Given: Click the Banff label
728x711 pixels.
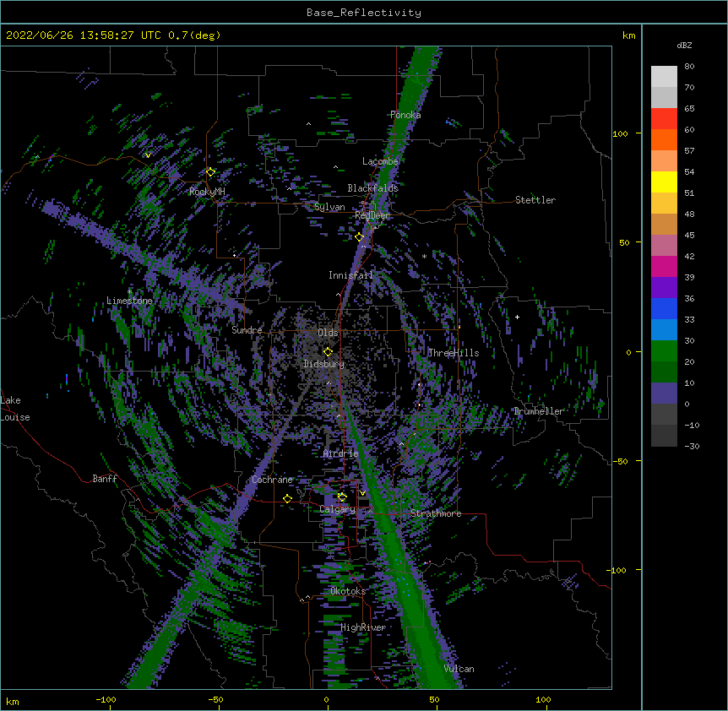Looking at the screenshot, I should [x=105, y=479].
